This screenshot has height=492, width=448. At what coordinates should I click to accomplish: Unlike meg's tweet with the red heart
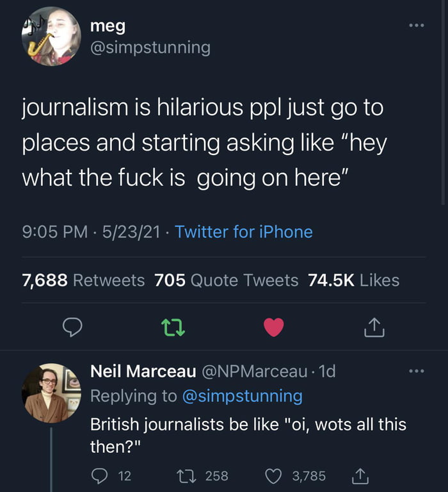(x=273, y=327)
